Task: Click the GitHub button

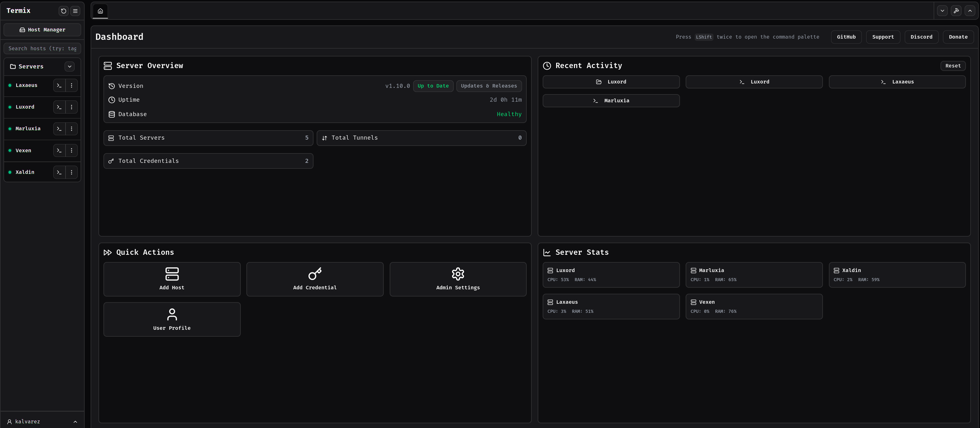Action: (x=846, y=37)
